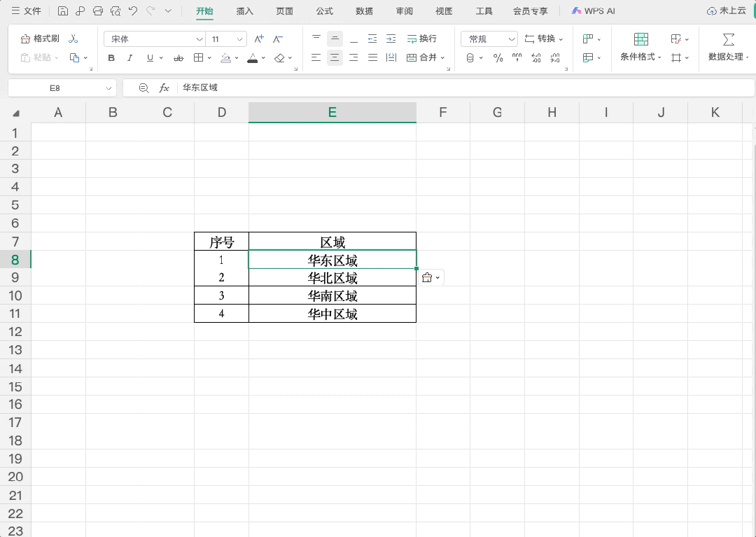
Task: Click the Cut scissors icon
Action: pyautogui.click(x=73, y=39)
